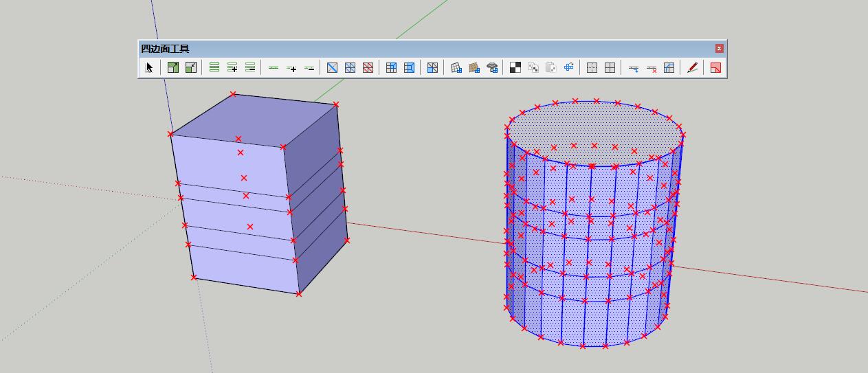Screen dimensions: 868x373
Task: Click the brown sandbox terrain quad icon
Action: point(474,67)
